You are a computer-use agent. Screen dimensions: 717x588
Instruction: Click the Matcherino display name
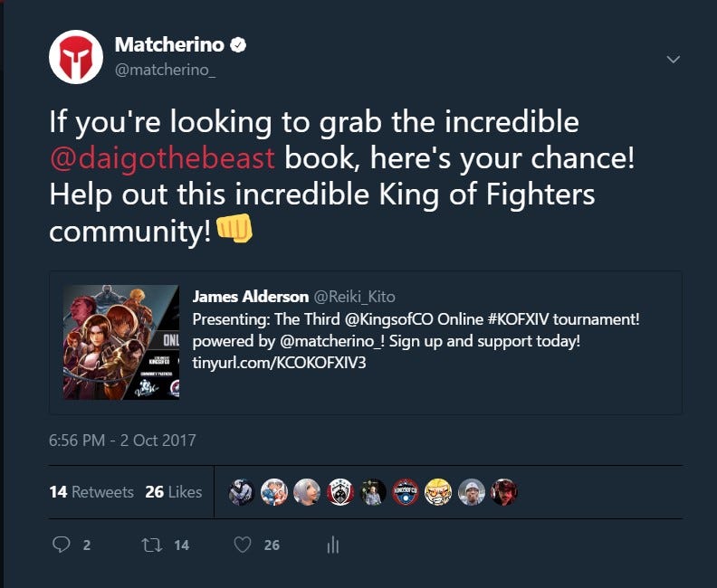169,44
